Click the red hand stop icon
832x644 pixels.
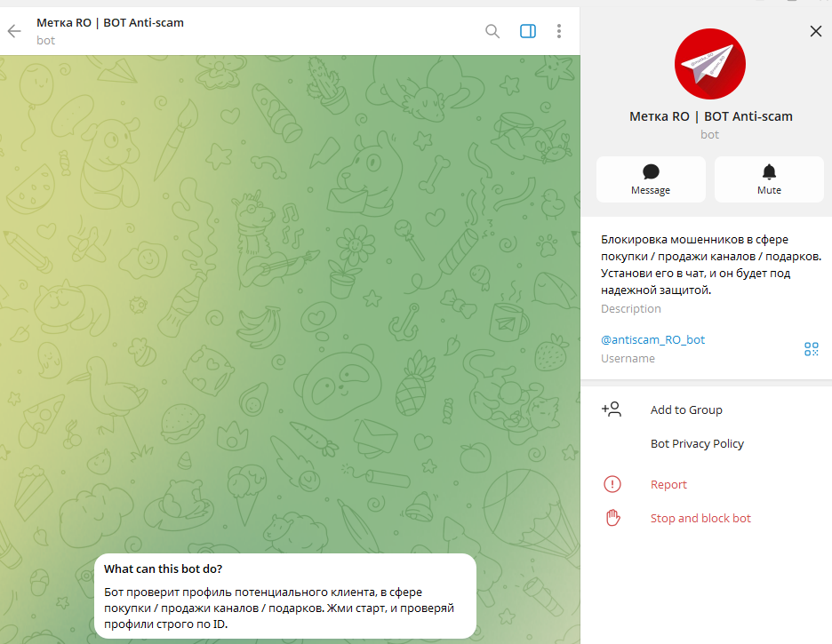click(x=612, y=518)
